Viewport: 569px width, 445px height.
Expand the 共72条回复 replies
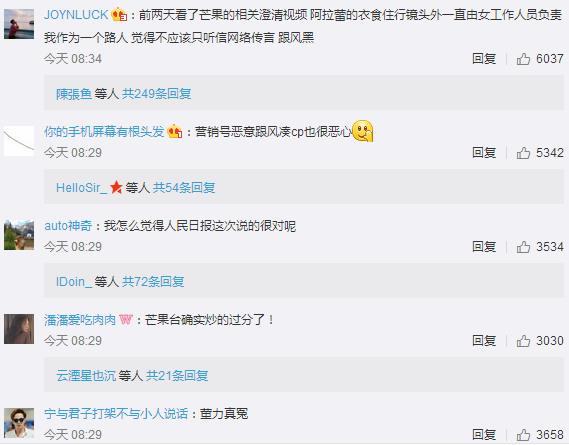pyautogui.click(x=153, y=281)
